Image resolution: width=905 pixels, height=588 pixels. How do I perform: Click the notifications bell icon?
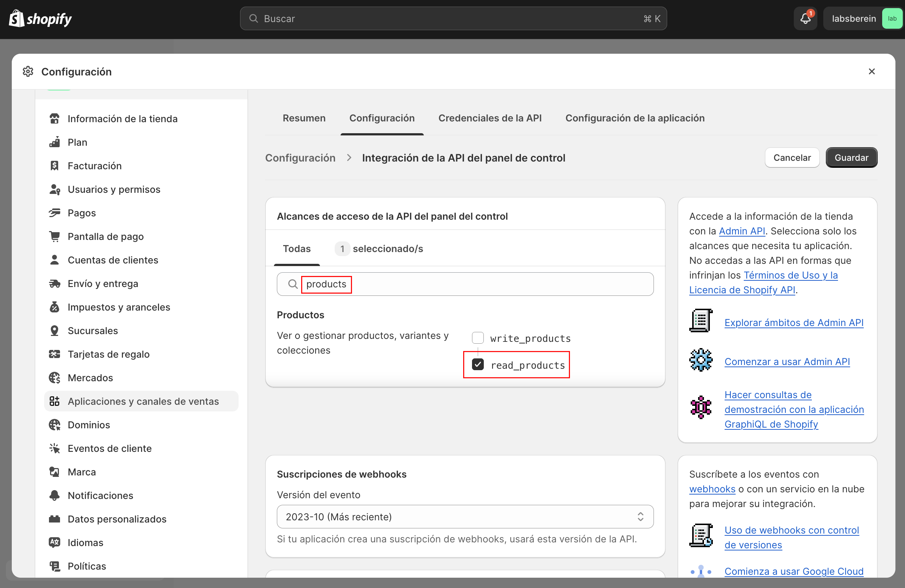tap(805, 18)
